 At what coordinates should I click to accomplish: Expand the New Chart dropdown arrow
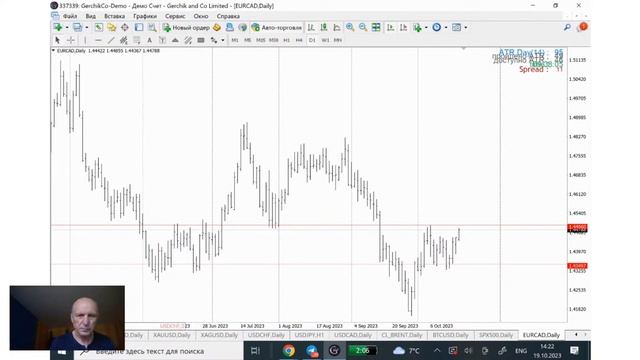67,27
